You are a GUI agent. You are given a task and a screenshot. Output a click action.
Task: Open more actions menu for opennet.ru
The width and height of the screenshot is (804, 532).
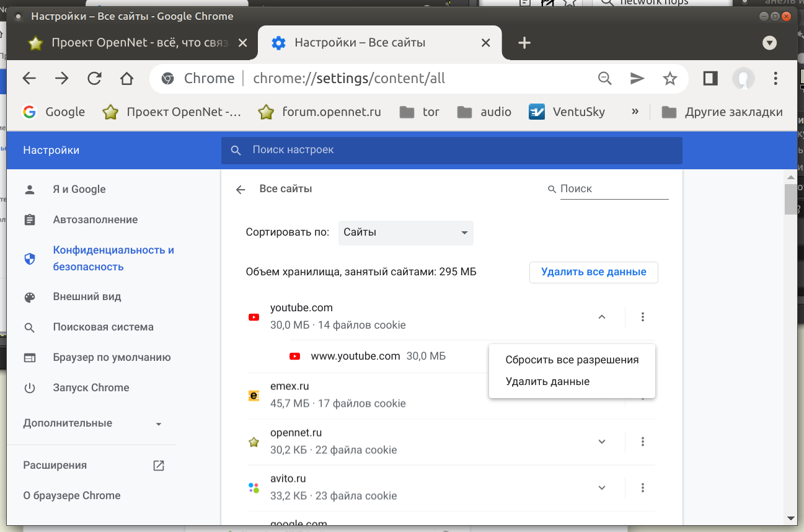[x=643, y=441]
